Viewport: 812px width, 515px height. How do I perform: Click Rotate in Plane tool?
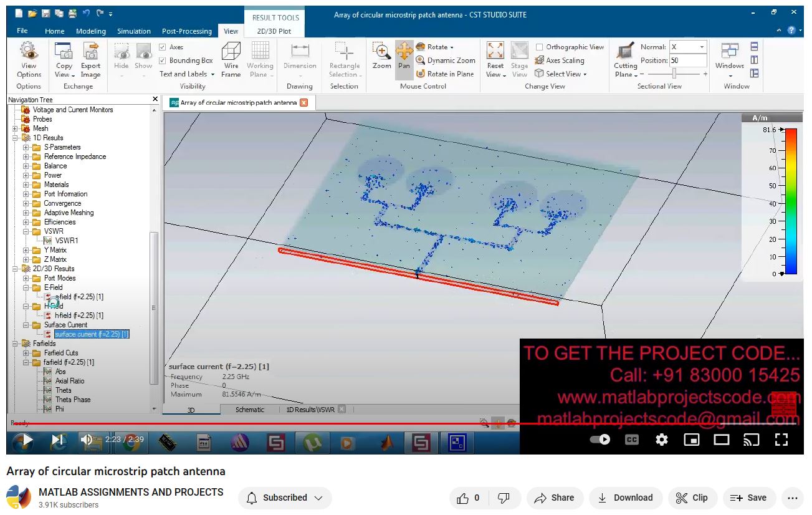point(445,74)
